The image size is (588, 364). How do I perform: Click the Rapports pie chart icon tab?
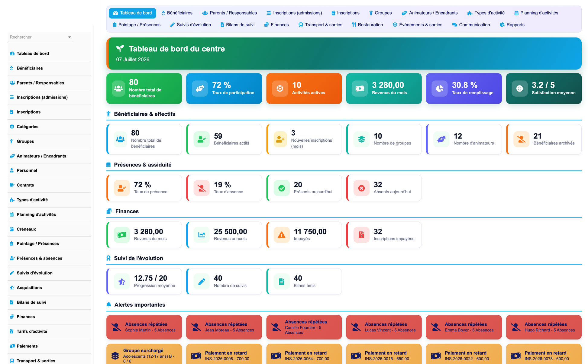coord(502,25)
